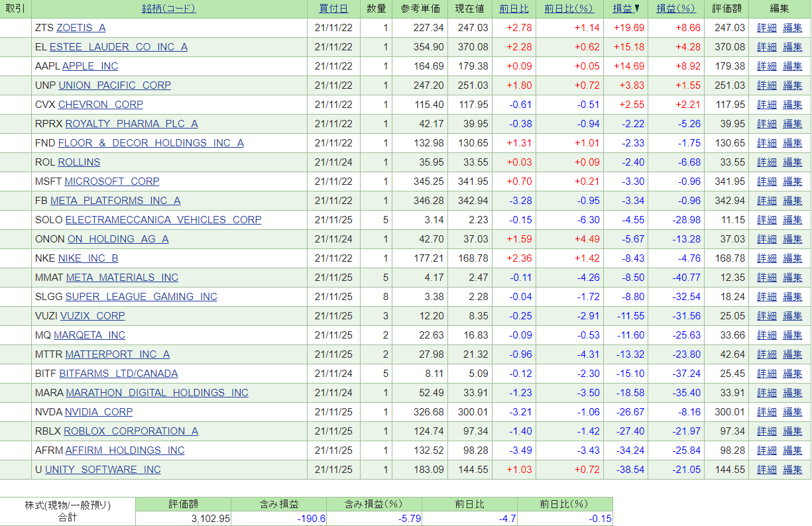Click 編集 for the MSFT row
Viewport: 812px width, 526px height.
793,182
